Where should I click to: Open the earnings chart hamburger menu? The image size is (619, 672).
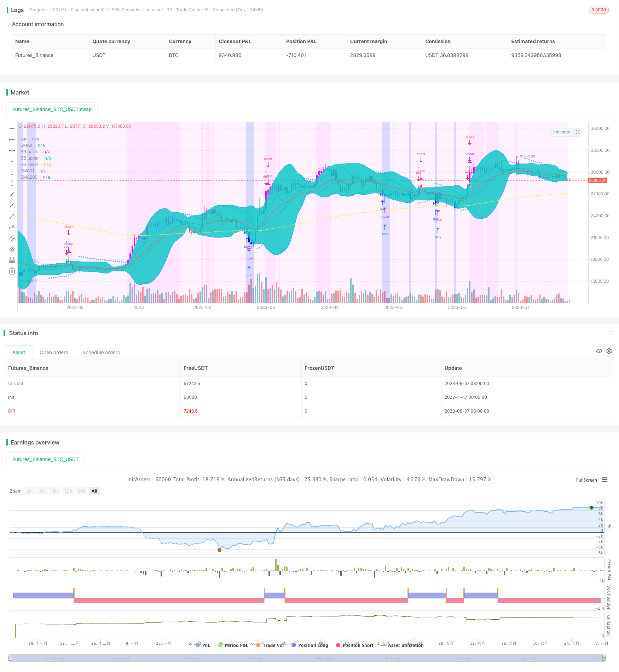[x=604, y=480]
